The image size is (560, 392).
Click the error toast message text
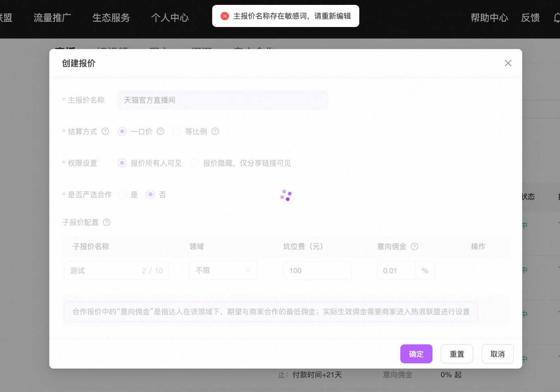292,16
